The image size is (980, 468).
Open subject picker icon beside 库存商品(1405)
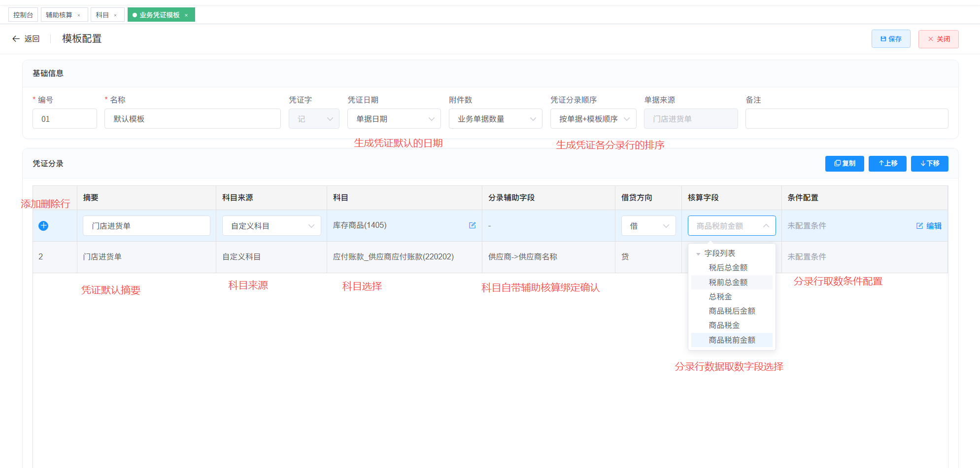472,225
